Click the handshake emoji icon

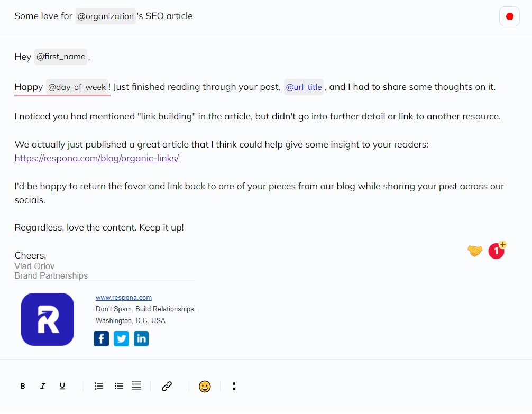pyautogui.click(x=475, y=251)
